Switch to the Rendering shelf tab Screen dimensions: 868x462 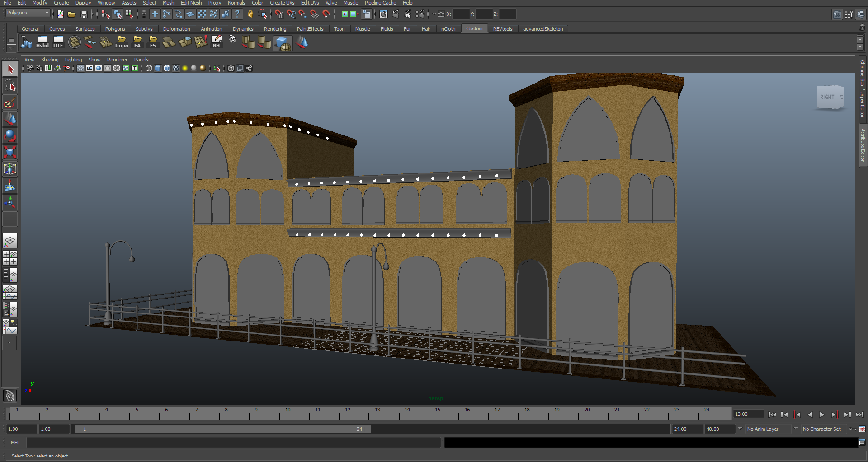[x=275, y=29]
